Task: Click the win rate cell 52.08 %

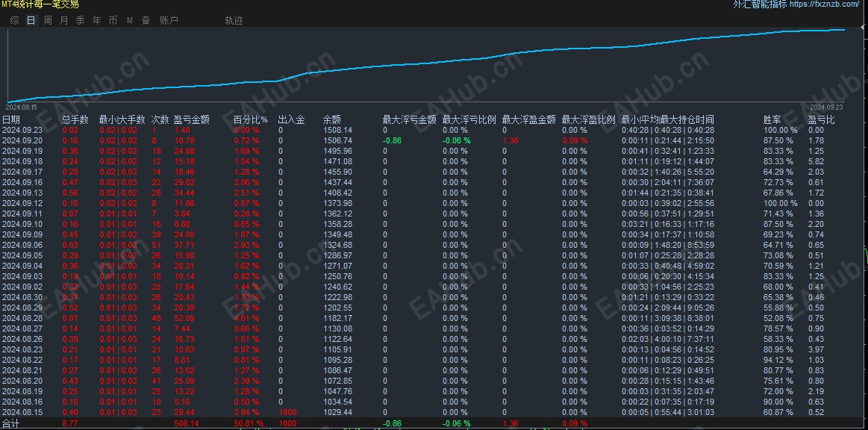Action: coord(778,318)
